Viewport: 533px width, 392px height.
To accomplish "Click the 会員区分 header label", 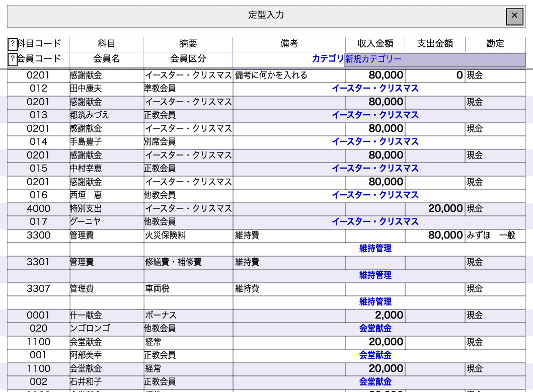I will coord(188,59).
